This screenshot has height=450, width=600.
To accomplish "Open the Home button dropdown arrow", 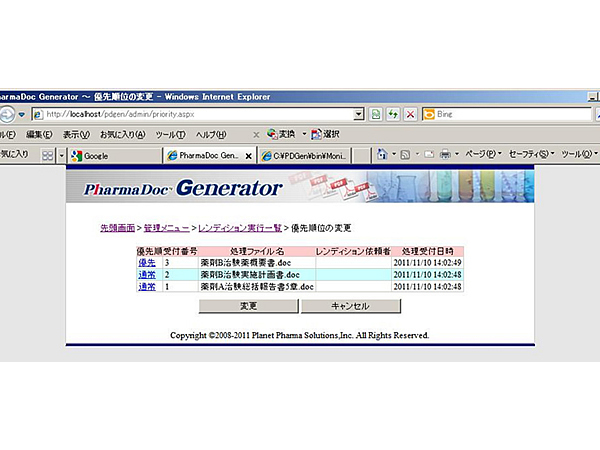I will (394, 154).
